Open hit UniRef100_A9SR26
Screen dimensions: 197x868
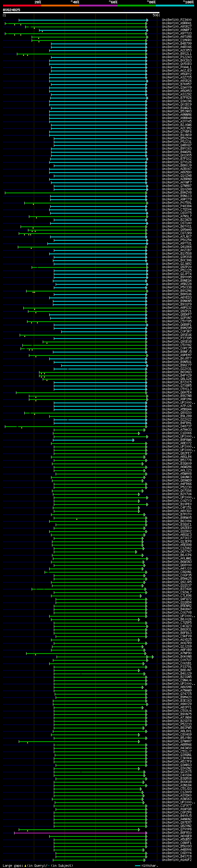coord(177,81)
